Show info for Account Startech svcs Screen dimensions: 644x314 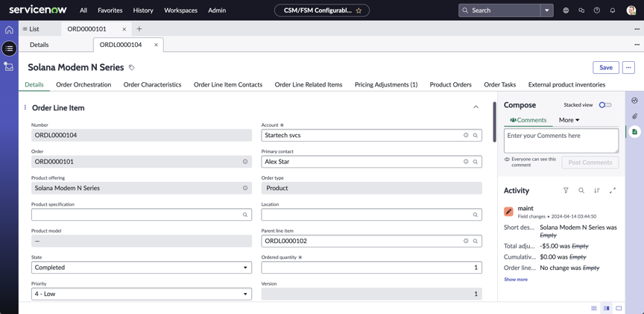coord(466,135)
